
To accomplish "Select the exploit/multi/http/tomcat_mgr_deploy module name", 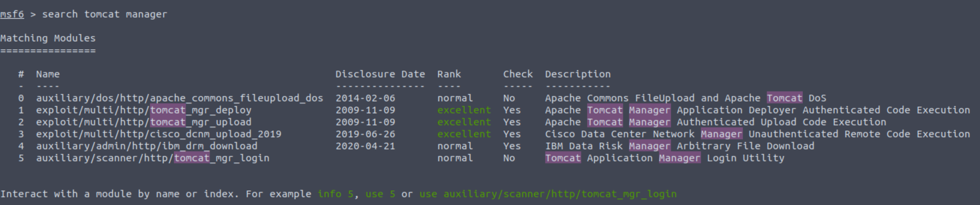I will click(143, 110).
